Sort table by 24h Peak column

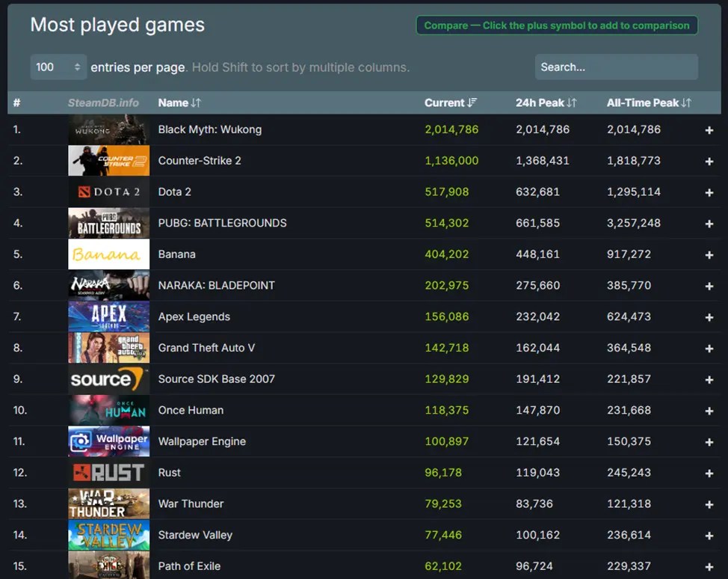(x=546, y=102)
